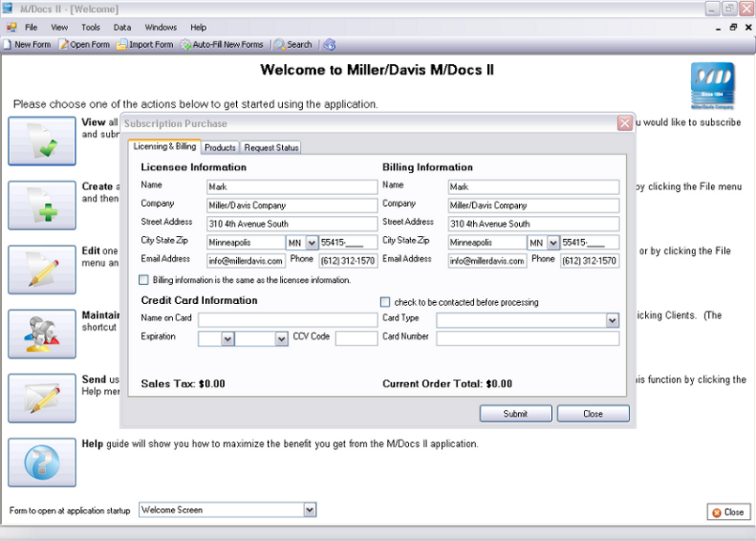Screen dimensions: 756x541
Task: Click the Card Number field
Action: tap(528, 339)
